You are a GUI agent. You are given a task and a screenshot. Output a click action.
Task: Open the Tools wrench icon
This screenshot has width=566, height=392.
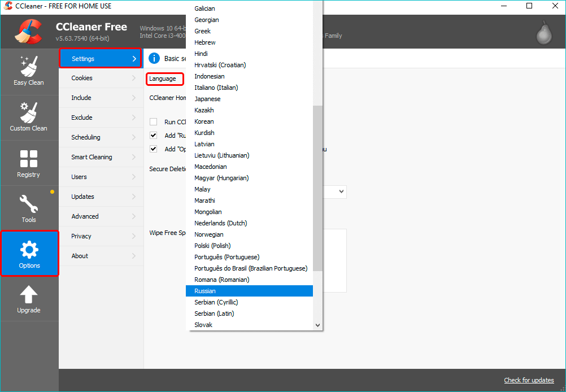coord(29,203)
